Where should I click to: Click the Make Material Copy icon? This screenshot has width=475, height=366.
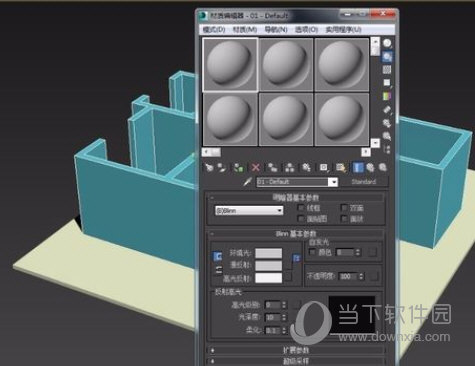(x=273, y=167)
